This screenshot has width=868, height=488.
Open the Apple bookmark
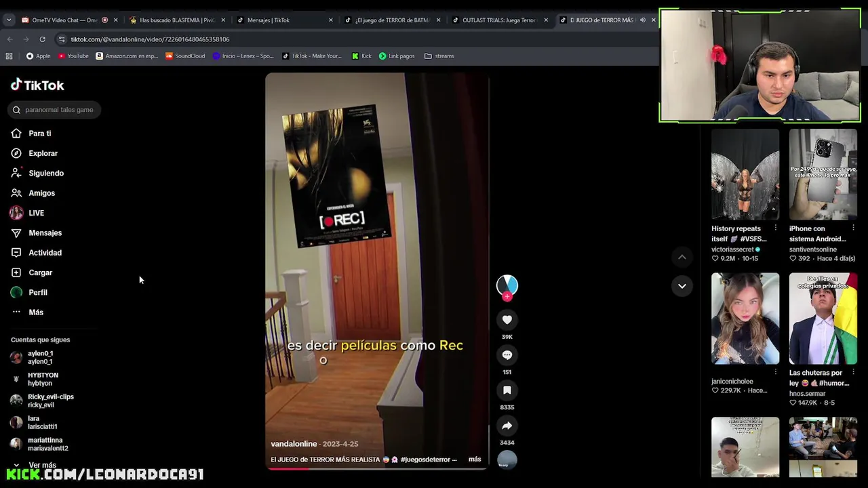pos(38,56)
